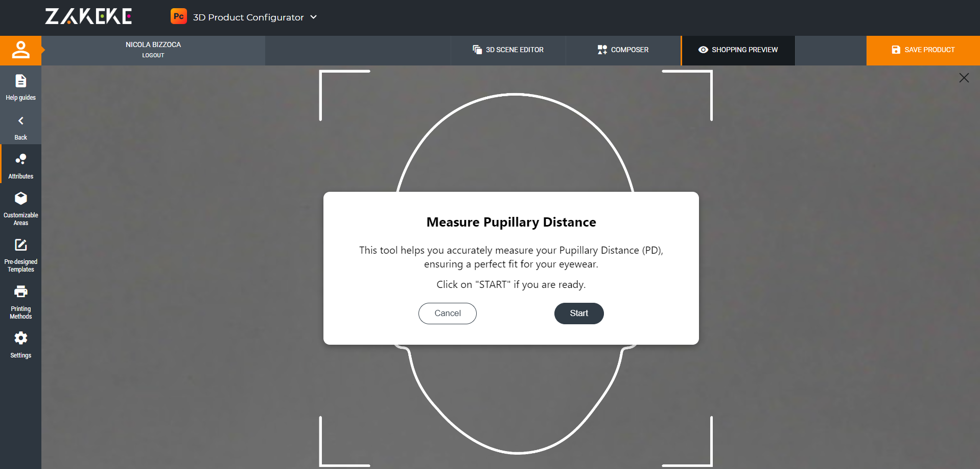Open Pre-designed Templates in the sidebar
This screenshot has width=980, height=469.
pyautogui.click(x=20, y=255)
